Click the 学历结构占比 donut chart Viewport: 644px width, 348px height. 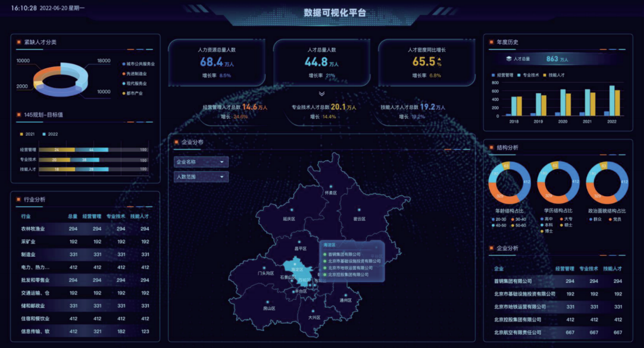pyautogui.click(x=558, y=183)
